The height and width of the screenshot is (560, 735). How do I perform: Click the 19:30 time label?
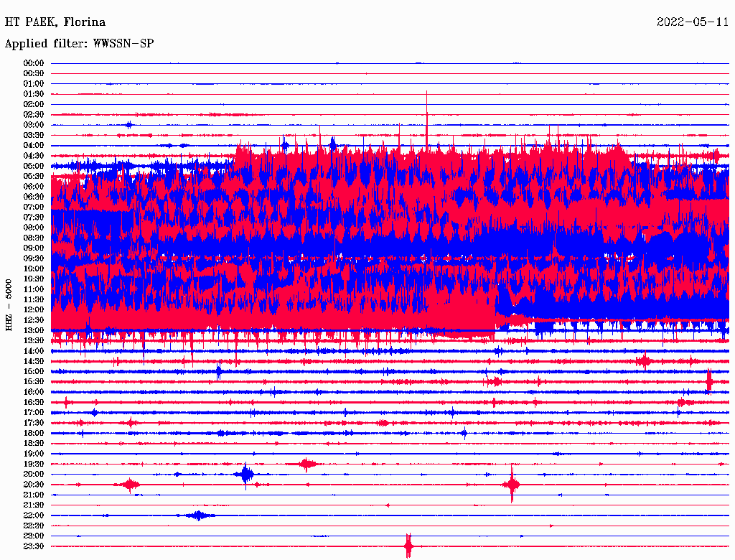click(34, 465)
